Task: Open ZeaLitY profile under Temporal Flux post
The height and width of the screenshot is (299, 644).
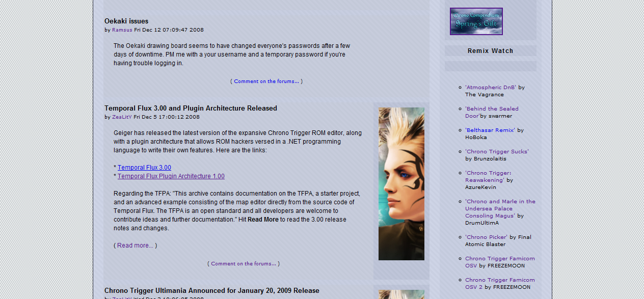Action: click(x=122, y=117)
